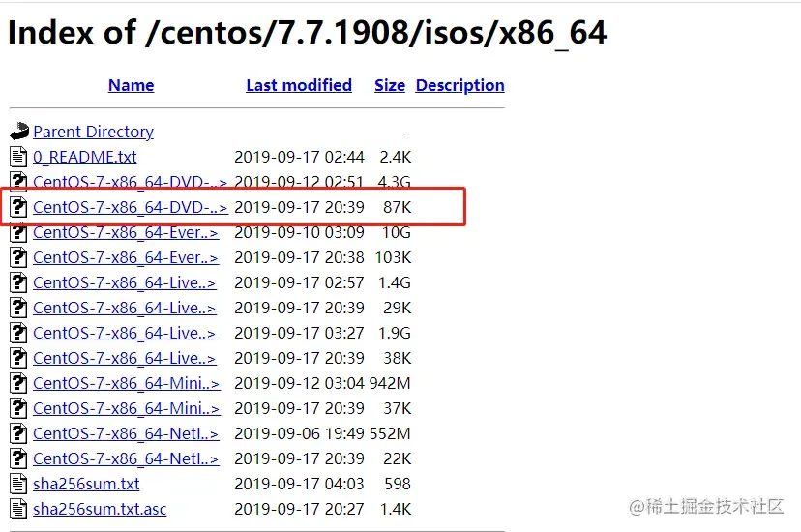Open the sha256sum.txt checksum link
This screenshot has height=532, width=801.
(x=86, y=484)
